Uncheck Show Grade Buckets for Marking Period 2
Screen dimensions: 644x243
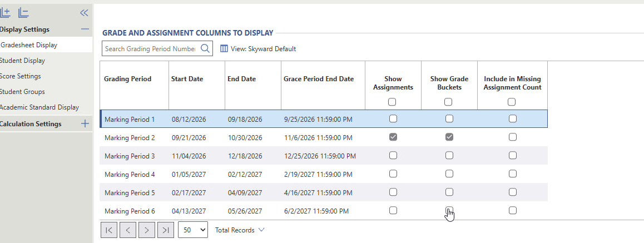point(449,137)
